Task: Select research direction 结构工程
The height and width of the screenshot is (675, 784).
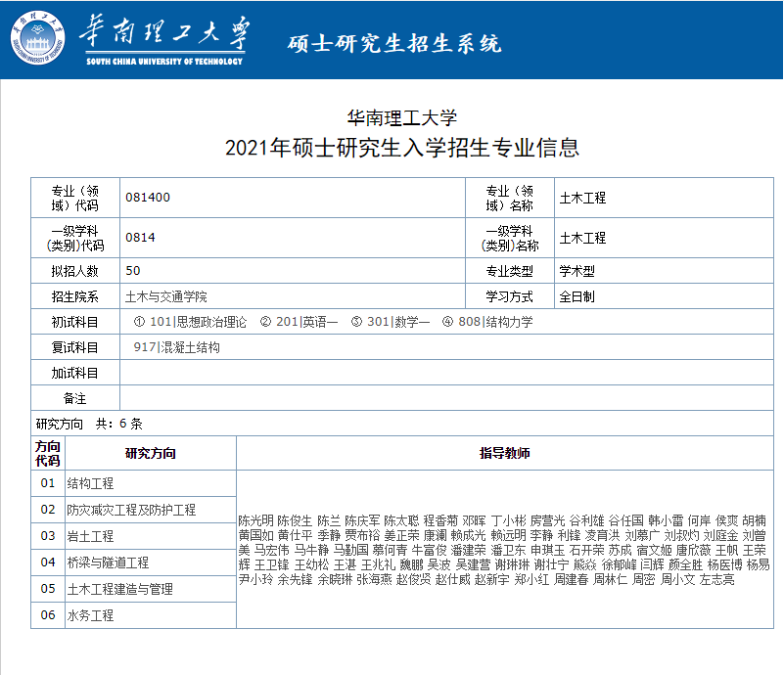Action: click(x=90, y=483)
